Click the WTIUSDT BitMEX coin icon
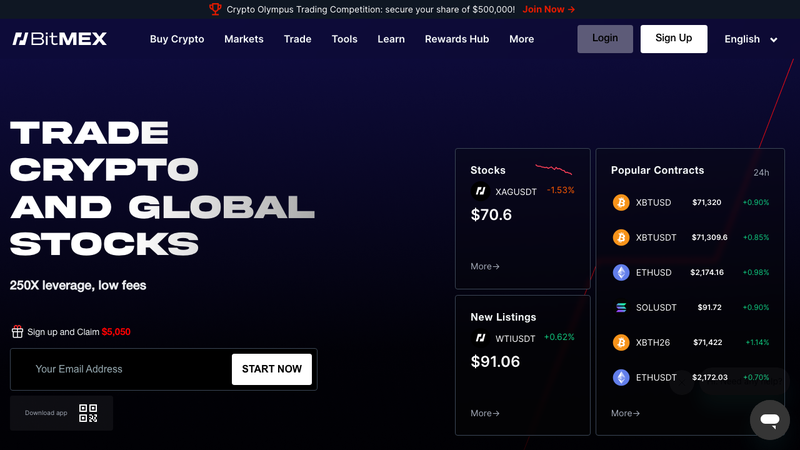Viewport: 800px width, 450px height. pos(480,338)
